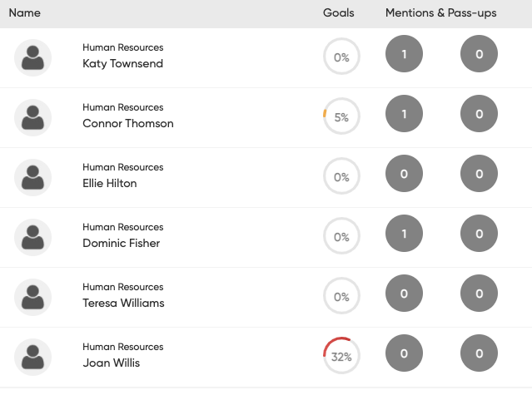532x395 pixels.
Task: Click Joan Willis' pass-ups count badge
Action: coord(479,354)
